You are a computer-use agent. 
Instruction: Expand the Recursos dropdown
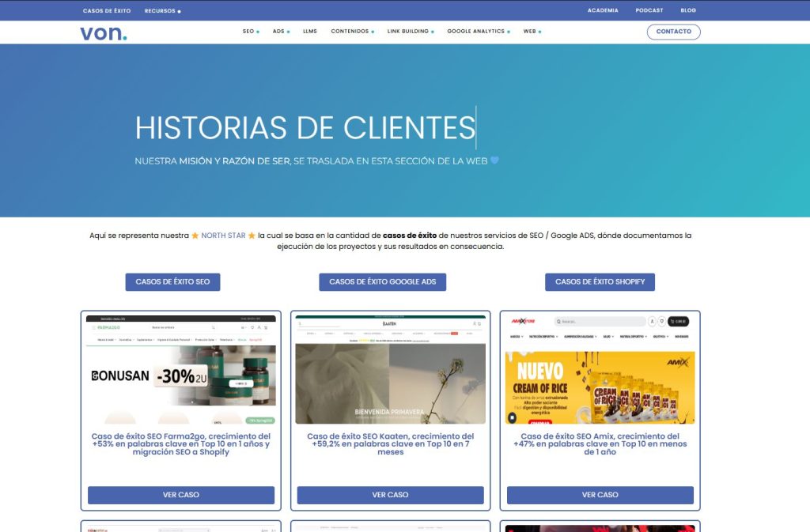click(x=162, y=11)
